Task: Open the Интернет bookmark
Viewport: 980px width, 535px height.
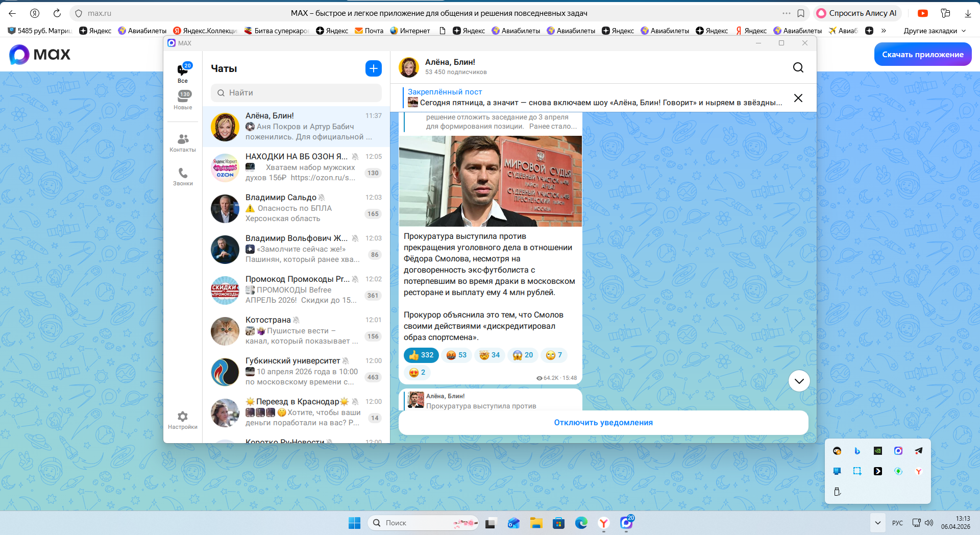Action: [410, 31]
